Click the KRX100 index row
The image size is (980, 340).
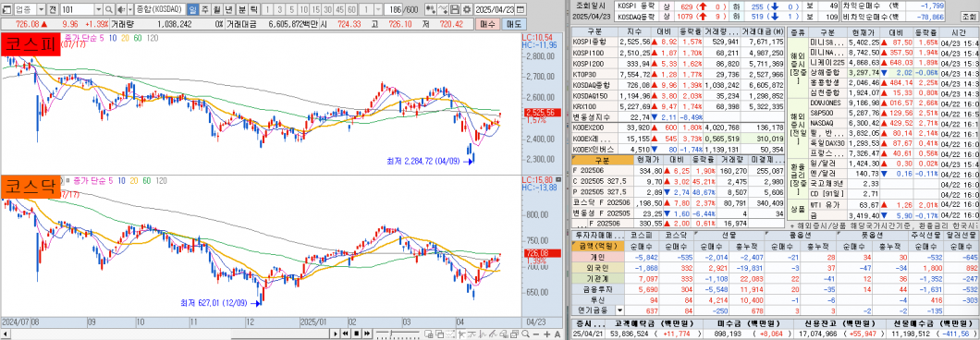(678, 107)
